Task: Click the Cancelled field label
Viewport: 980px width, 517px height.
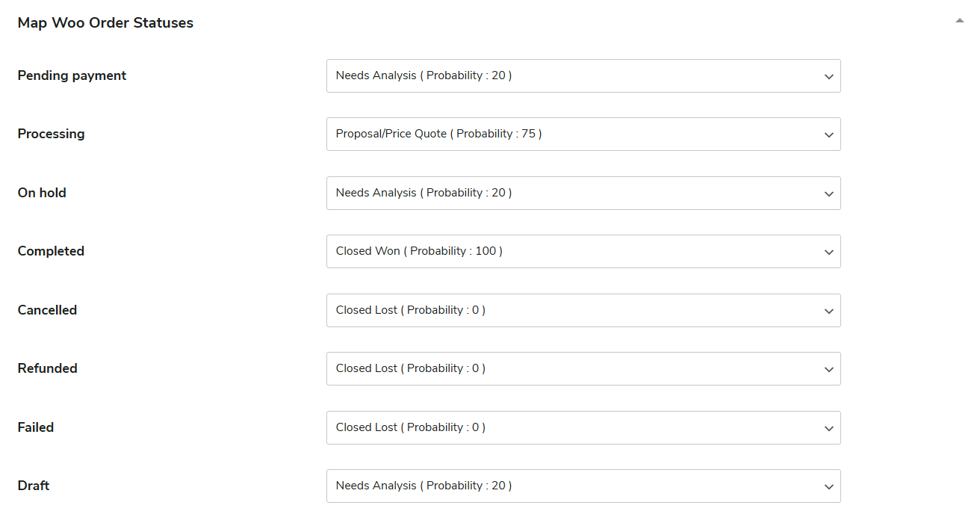Action: [x=47, y=310]
